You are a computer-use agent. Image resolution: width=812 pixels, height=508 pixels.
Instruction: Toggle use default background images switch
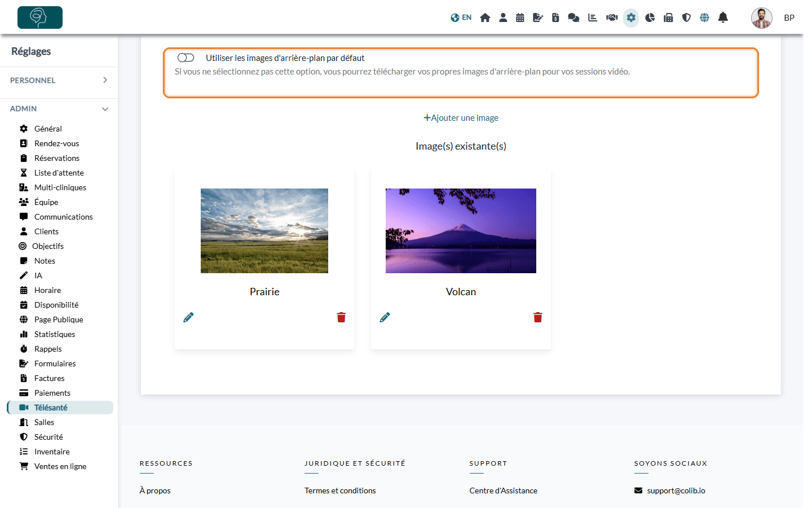tap(186, 58)
